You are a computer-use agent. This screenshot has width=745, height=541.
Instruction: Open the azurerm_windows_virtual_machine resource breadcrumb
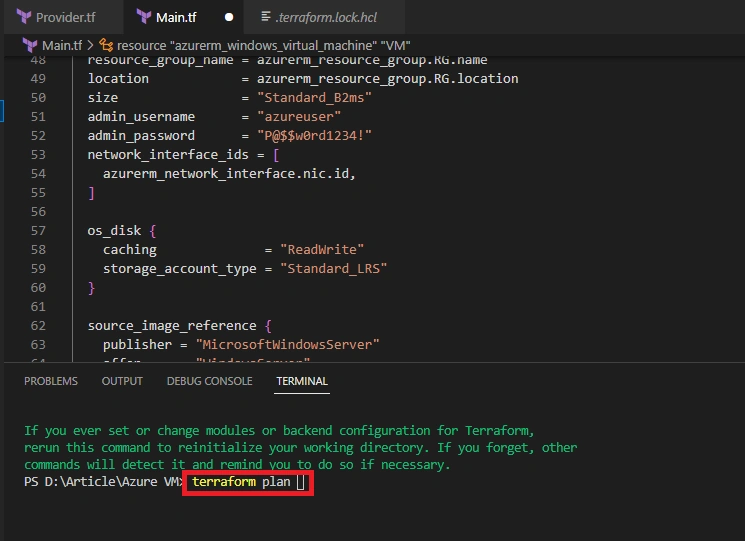pos(263,45)
